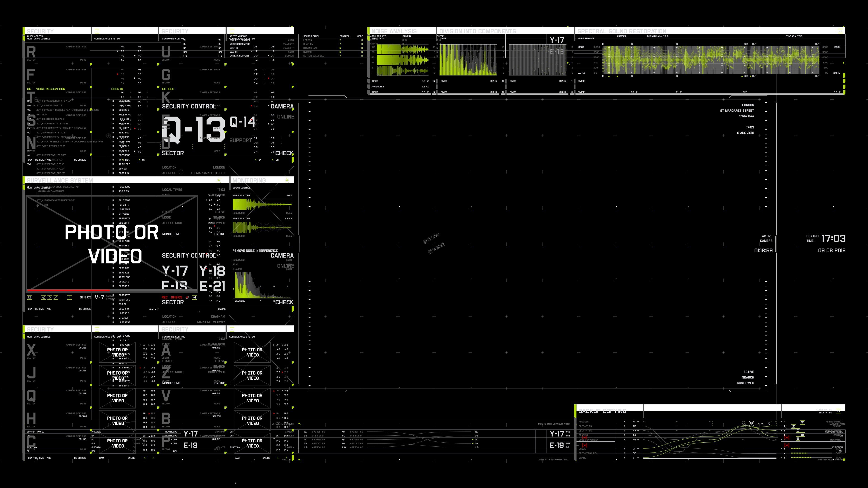Image resolution: width=868 pixels, height=488 pixels.
Task: Select CAMERA SUPPORT in the Active Window menu
Action: tap(239, 56)
